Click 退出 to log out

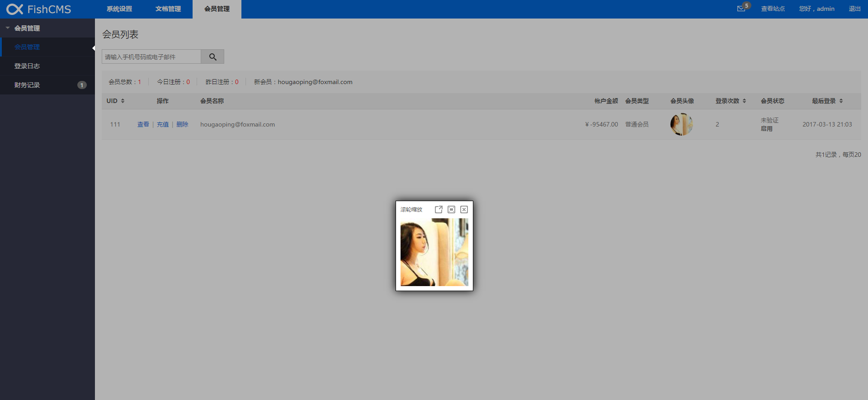click(854, 9)
